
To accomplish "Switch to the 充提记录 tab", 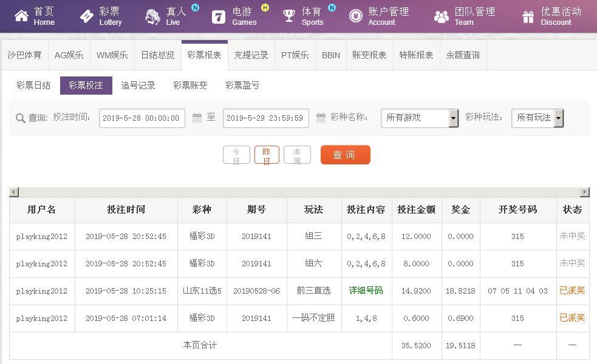I will [251, 55].
